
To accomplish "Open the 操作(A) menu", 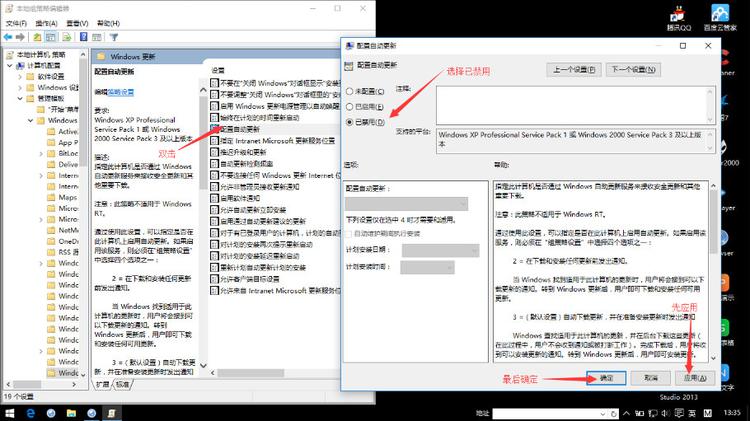I will point(46,23).
